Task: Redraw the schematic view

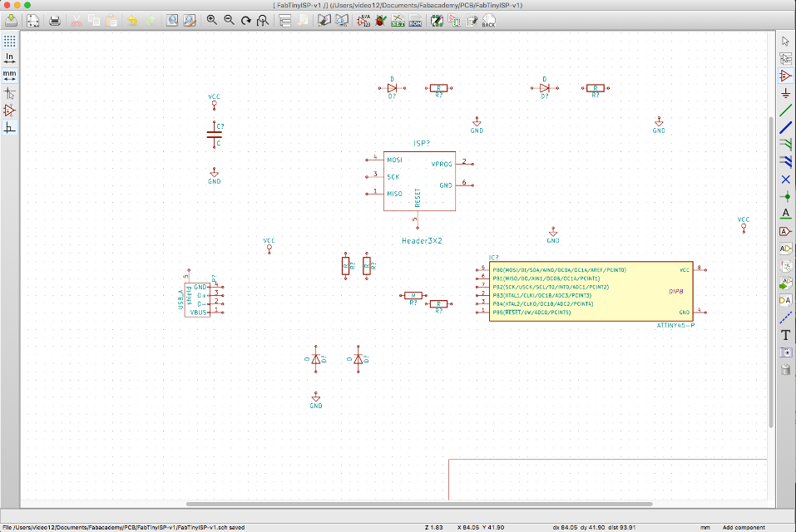Action: click(246, 20)
